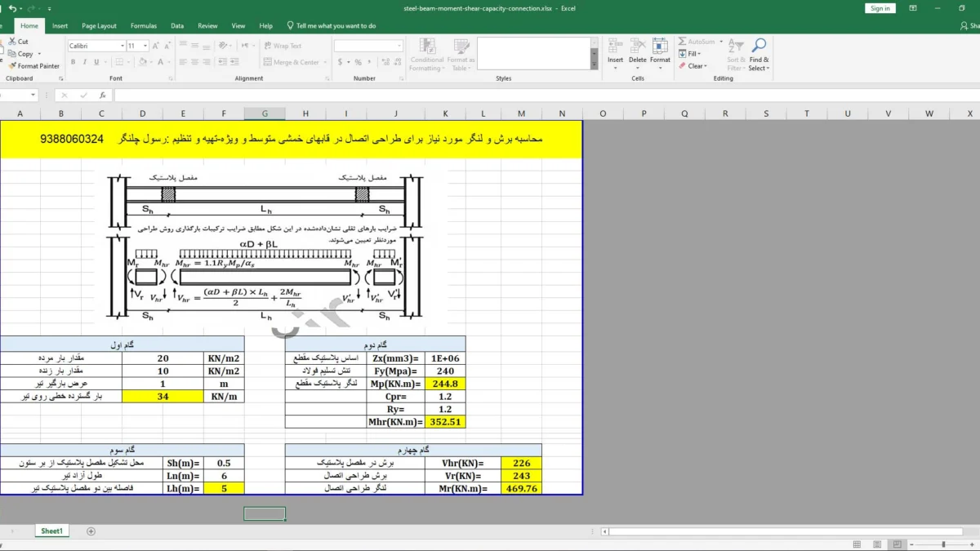Screen dimensions: 980x551
Task: Click the Percent Style icon
Action: [358, 62]
